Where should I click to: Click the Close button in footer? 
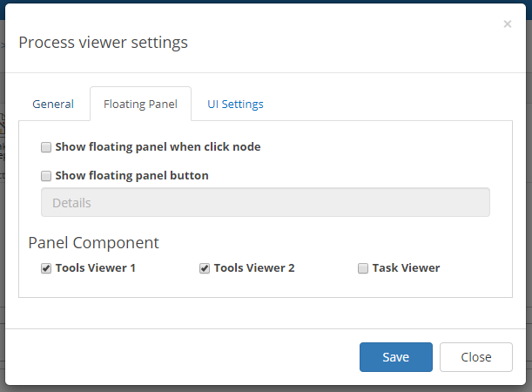(476, 357)
